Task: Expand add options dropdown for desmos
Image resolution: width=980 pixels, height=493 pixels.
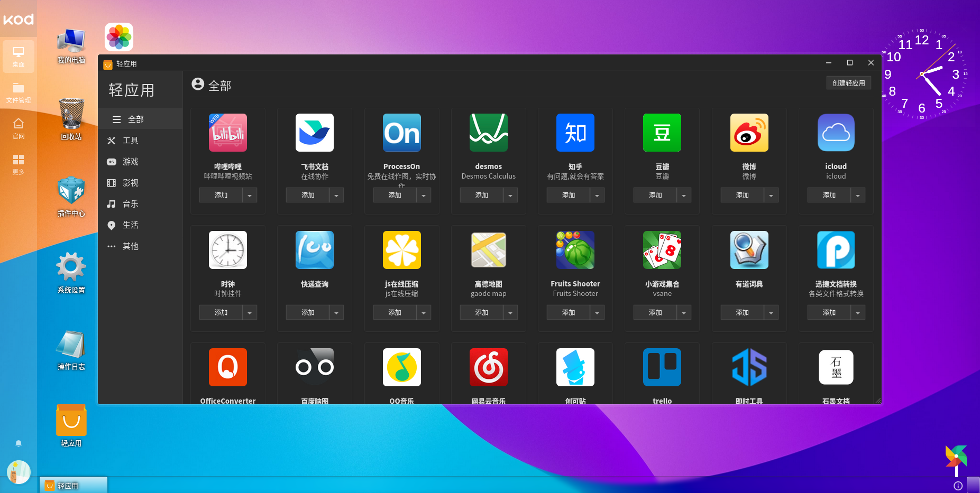Action: coord(510,196)
